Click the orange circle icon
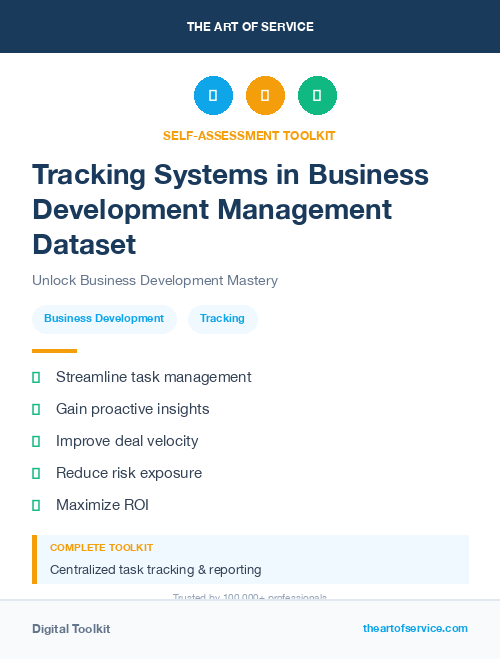Screen dimensions: 500x659 [x=265, y=95]
